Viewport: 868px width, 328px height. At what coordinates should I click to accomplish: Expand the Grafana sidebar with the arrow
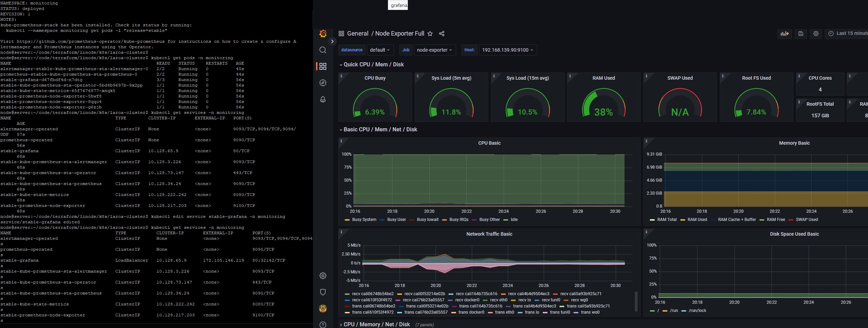click(x=332, y=41)
